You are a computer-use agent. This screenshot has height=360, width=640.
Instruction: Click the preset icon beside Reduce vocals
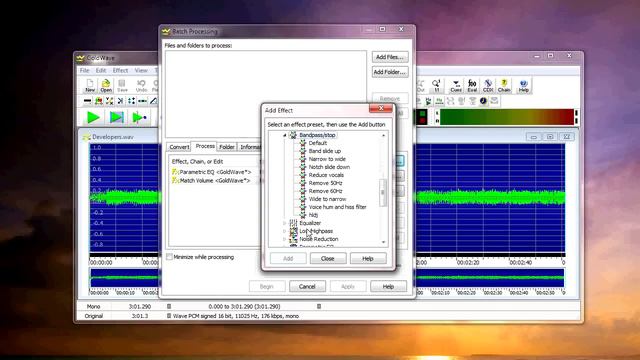click(x=303, y=175)
